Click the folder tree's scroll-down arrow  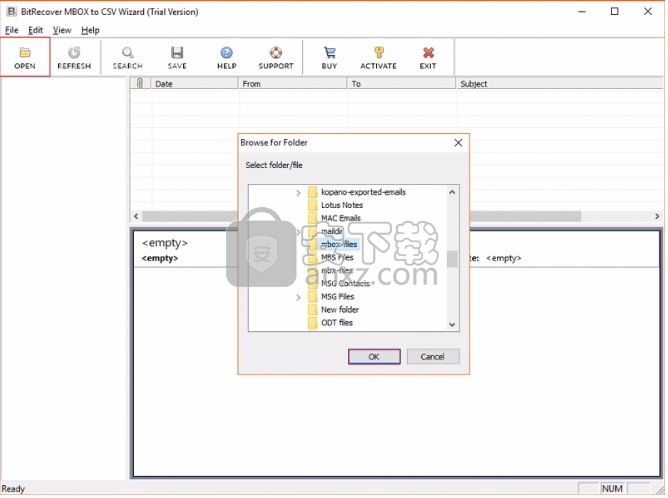click(453, 325)
